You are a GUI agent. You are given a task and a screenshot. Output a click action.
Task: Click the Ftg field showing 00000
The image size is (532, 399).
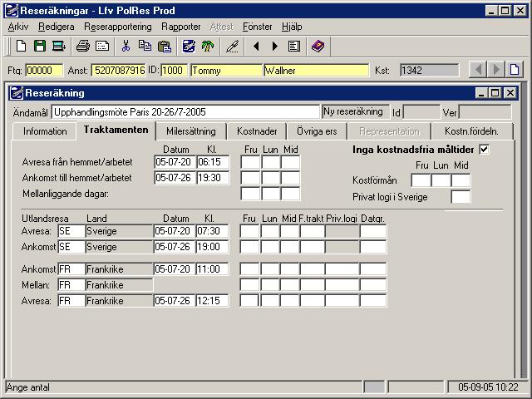click(x=44, y=70)
